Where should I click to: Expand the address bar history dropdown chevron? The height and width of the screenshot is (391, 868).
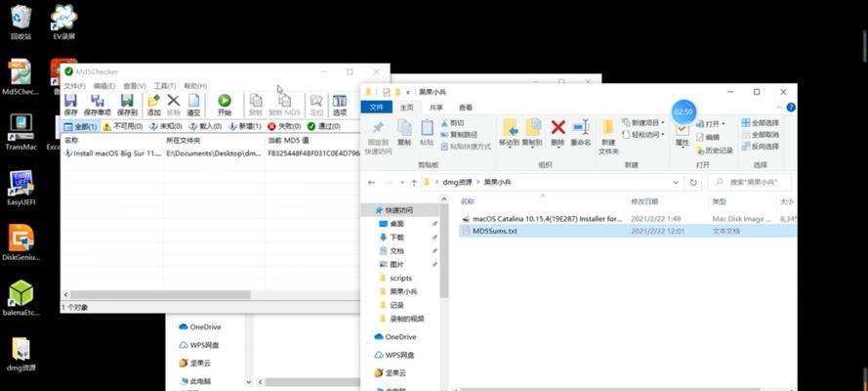(676, 182)
